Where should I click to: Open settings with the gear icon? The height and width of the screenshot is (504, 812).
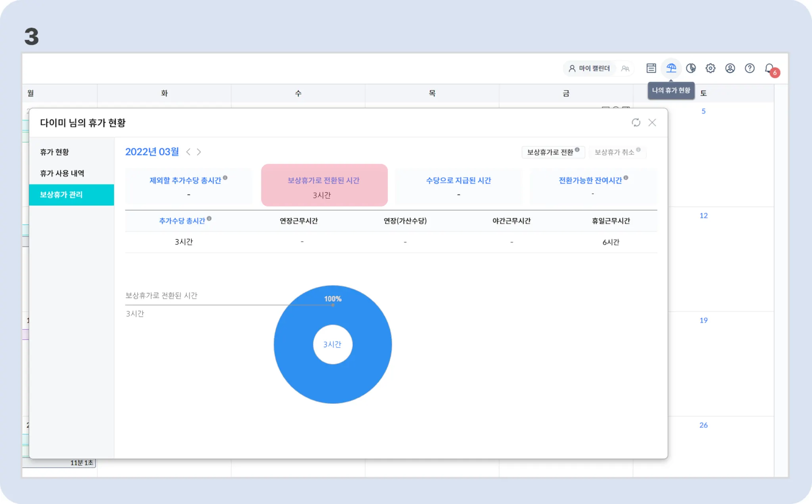click(710, 68)
